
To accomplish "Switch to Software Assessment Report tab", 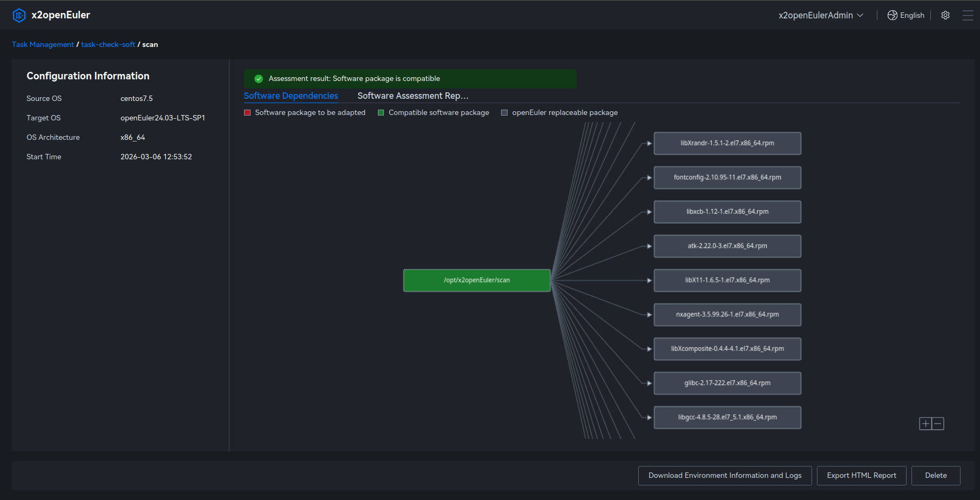I will (x=413, y=96).
